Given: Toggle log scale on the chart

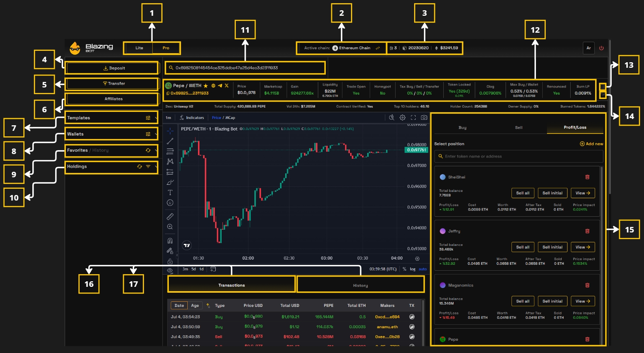Looking at the screenshot, I should (413, 269).
